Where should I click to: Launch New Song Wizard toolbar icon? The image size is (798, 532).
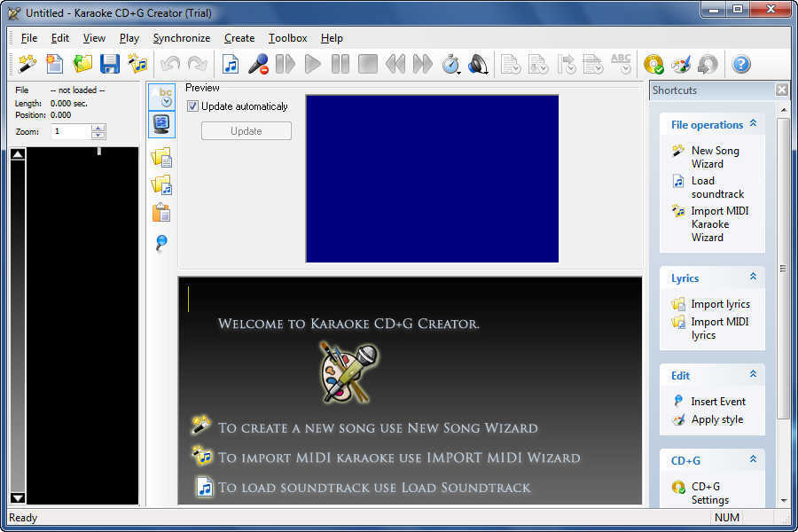(27, 64)
